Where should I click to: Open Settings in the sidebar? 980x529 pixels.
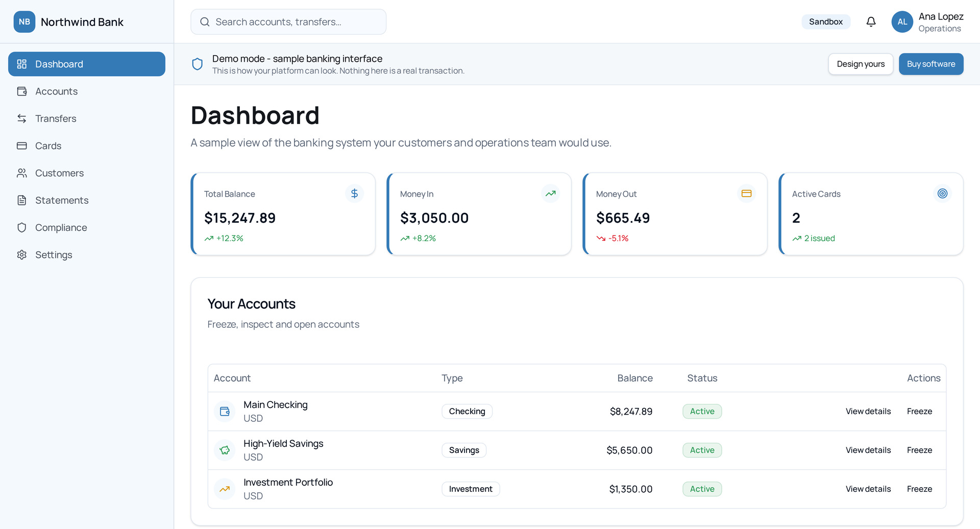click(87, 255)
